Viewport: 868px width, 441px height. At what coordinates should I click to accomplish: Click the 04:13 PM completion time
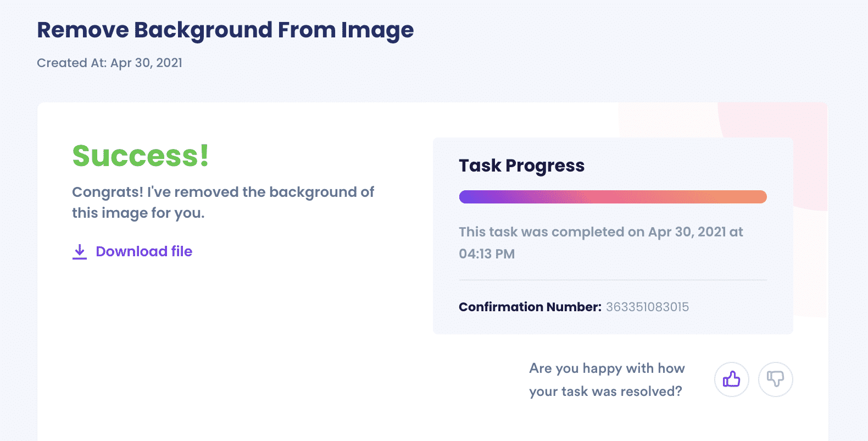pos(487,254)
